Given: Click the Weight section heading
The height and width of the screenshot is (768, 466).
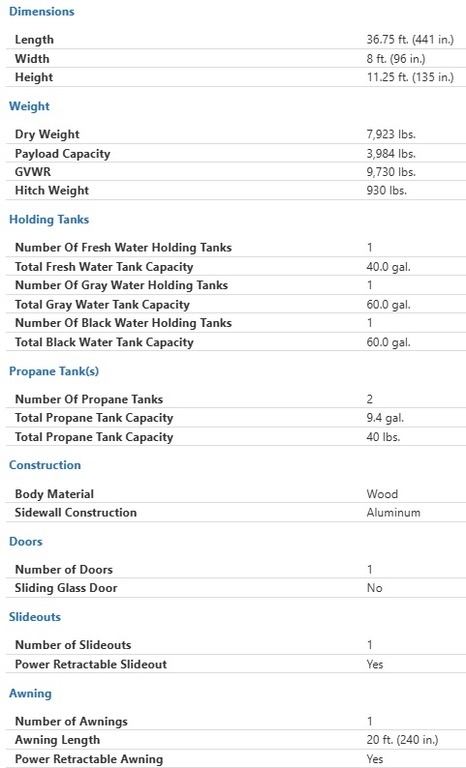Looking at the screenshot, I should click(29, 106).
